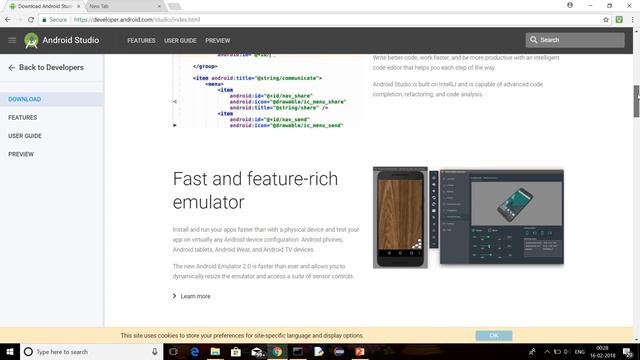
Task: Select DOWNLOAD in the left sidebar
Action: (x=51, y=99)
